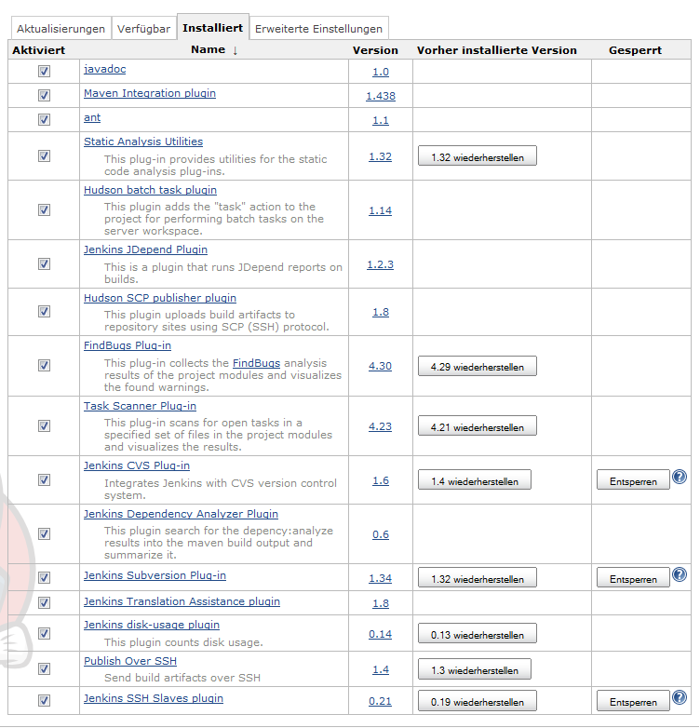Uncheck the javadoc plugin checkbox
This screenshot has height=728, width=700.
44,72
